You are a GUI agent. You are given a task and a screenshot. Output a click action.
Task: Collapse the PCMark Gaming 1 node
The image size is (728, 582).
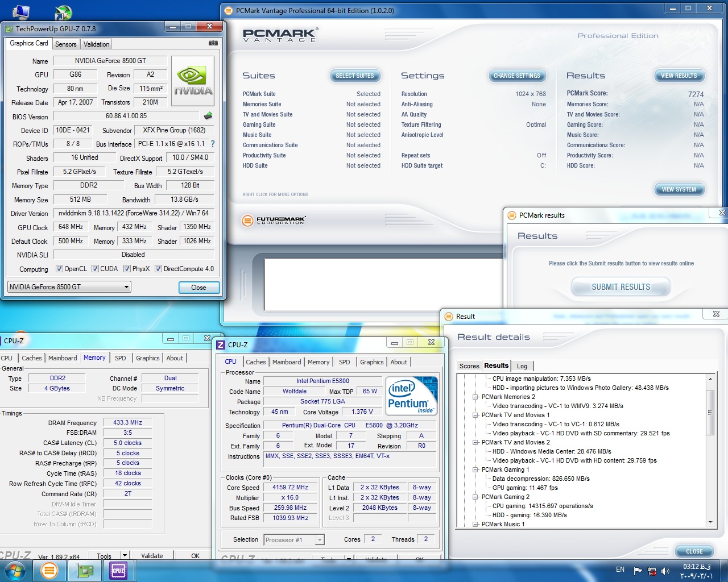click(475, 469)
